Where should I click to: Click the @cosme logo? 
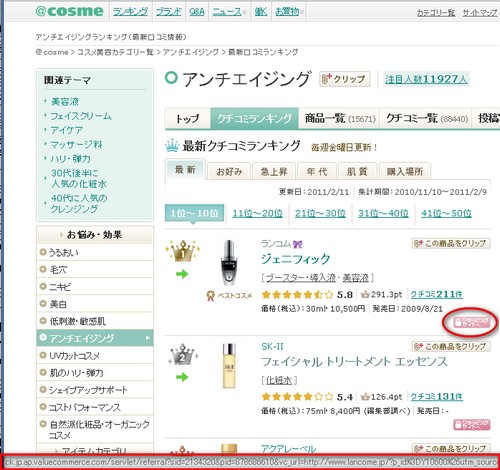[69, 11]
